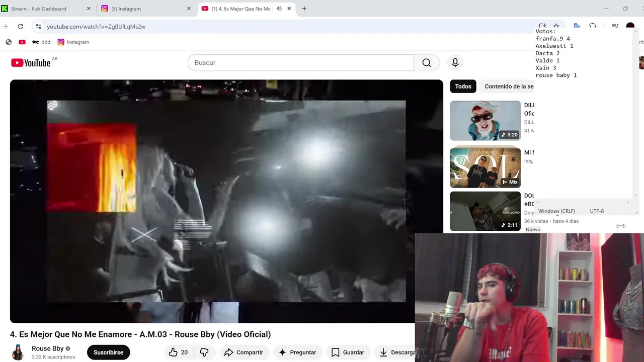644x362 pixels.
Task: Click 'franfa.9 4' line in Notepad
Action: click(x=552, y=39)
